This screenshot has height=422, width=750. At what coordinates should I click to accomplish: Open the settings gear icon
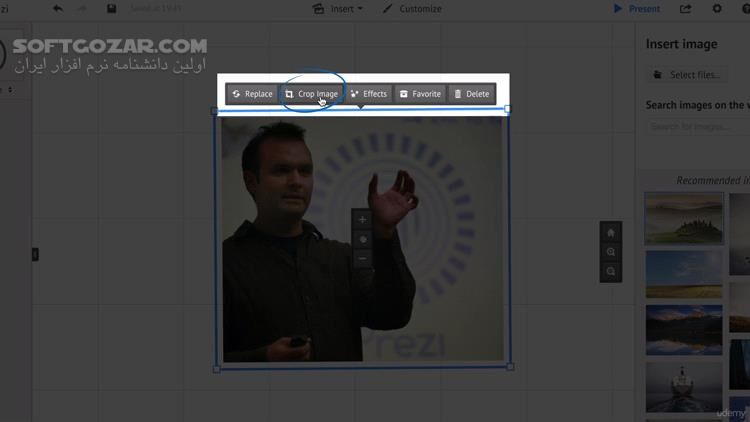717,9
